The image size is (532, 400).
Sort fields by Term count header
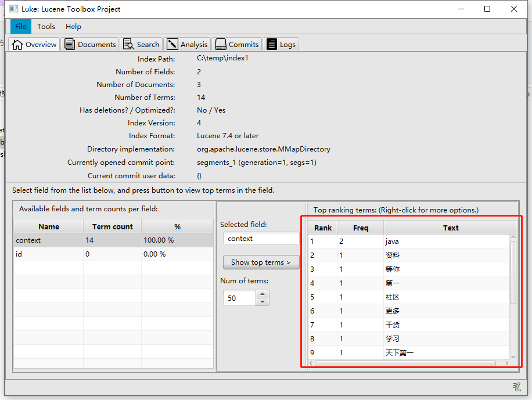point(112,226)
